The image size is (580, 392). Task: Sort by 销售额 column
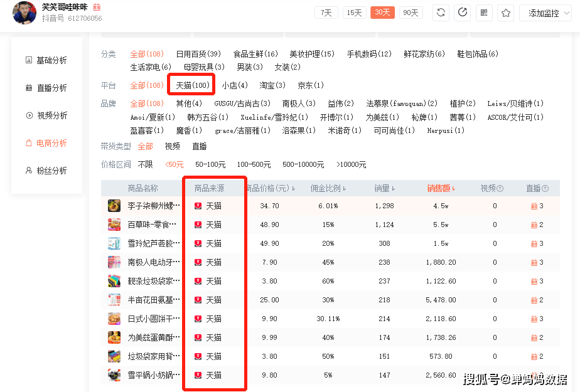(441, 188)
